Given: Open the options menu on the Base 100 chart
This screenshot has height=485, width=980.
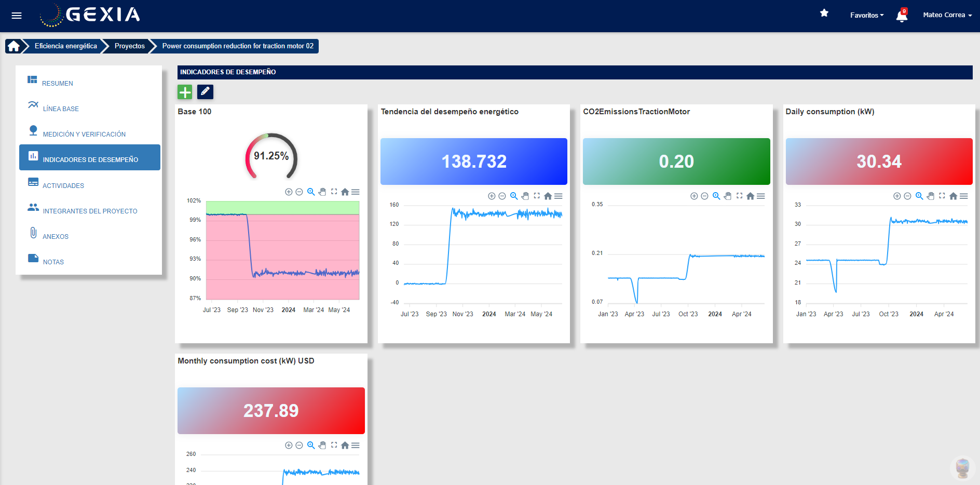Looking at the screenshot, I should (x=356, y=192).
